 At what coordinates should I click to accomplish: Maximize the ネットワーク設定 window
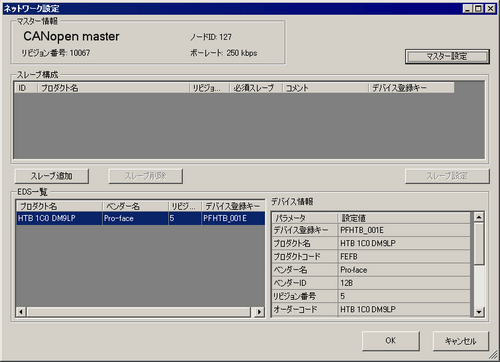[478, 9]
